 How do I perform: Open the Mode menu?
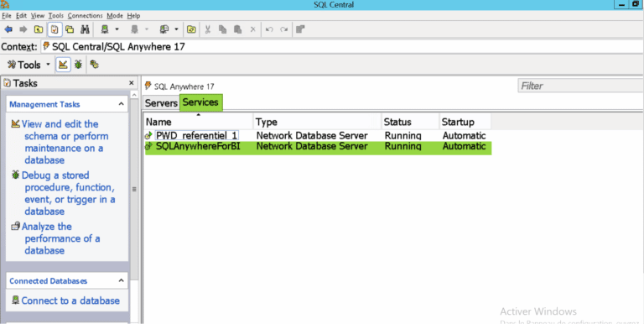[115, 16]
